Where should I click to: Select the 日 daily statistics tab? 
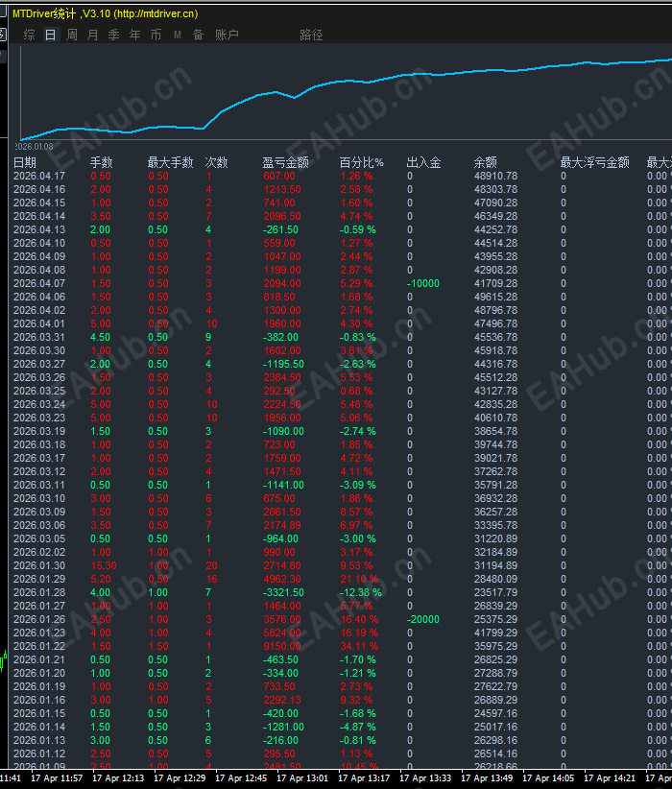pos(50,35)
